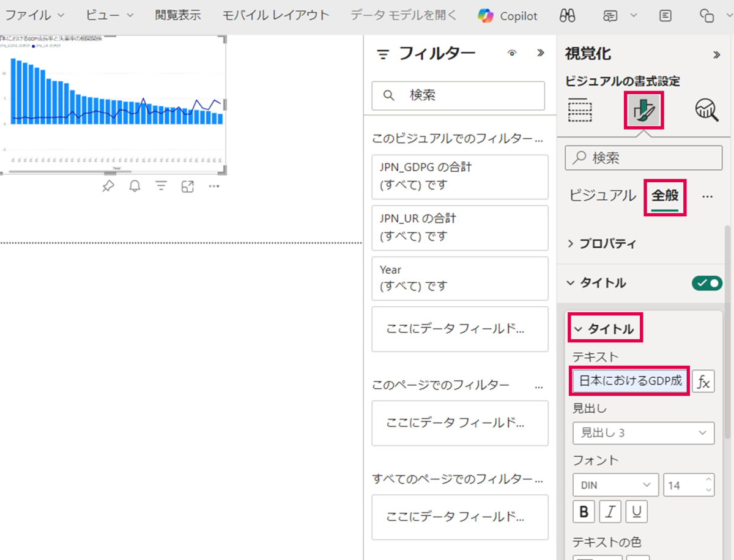Select the bar and line chart visual

pos(113,105)
